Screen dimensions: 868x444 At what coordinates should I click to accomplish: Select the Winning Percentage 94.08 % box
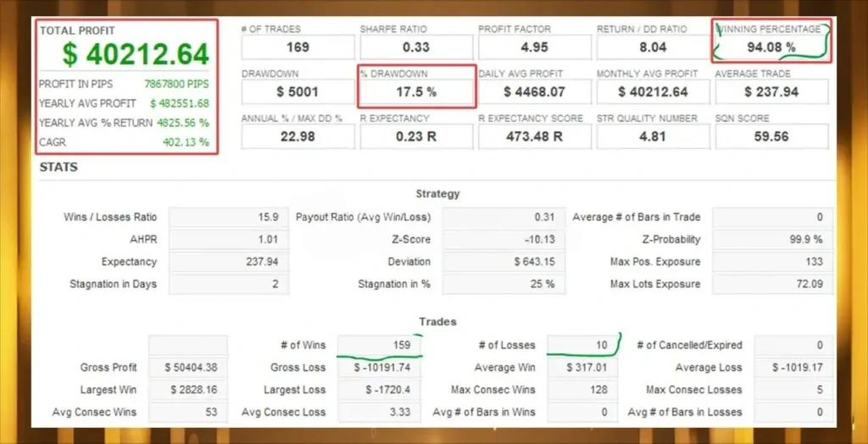click(x=771, y=47)
